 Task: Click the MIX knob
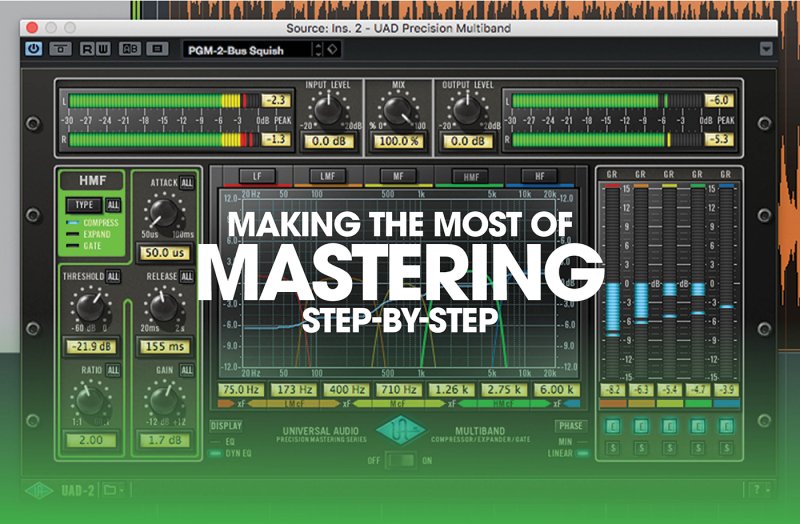pos(398,111)
